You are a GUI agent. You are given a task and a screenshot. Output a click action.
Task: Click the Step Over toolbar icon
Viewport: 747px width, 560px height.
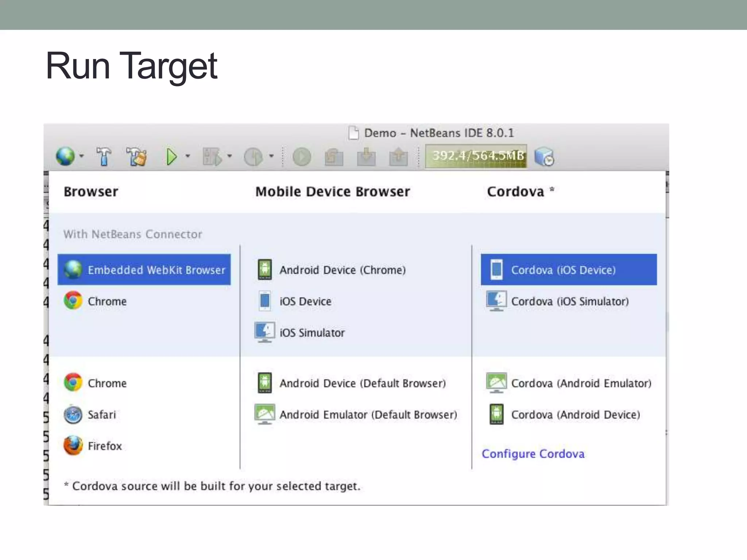click(x=334, y=157)
